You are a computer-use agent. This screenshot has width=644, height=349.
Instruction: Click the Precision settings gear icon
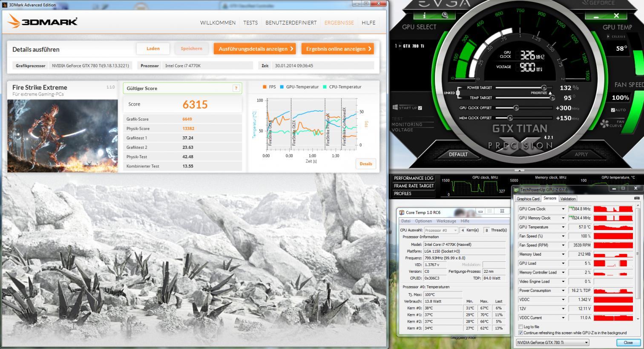pyautogui.click(x=445, y=15)
